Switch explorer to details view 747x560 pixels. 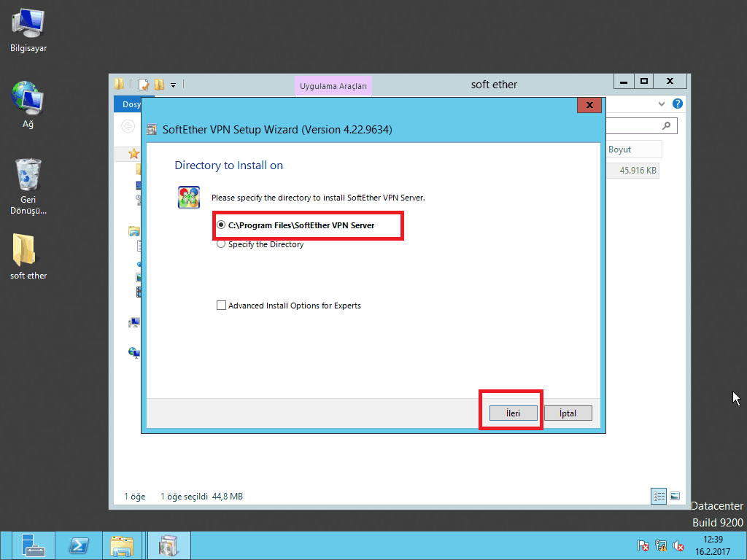pyautogui.click(x=659, y=496)
